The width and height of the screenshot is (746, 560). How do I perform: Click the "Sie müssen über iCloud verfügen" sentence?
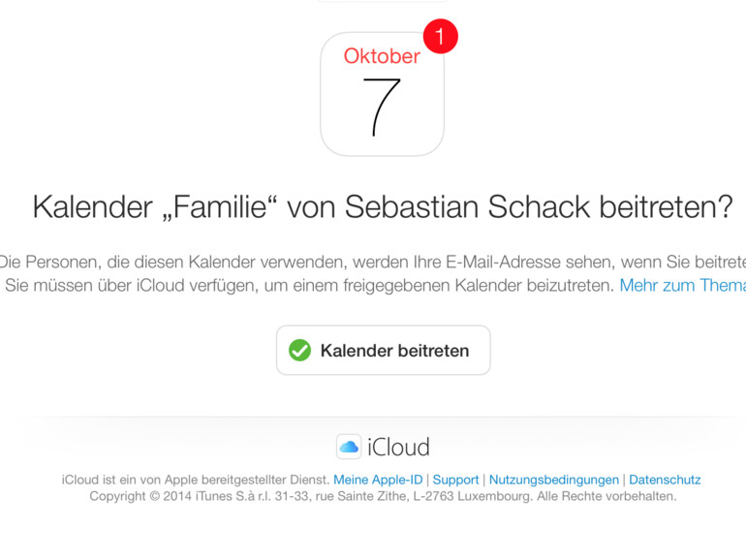point(310,286)
